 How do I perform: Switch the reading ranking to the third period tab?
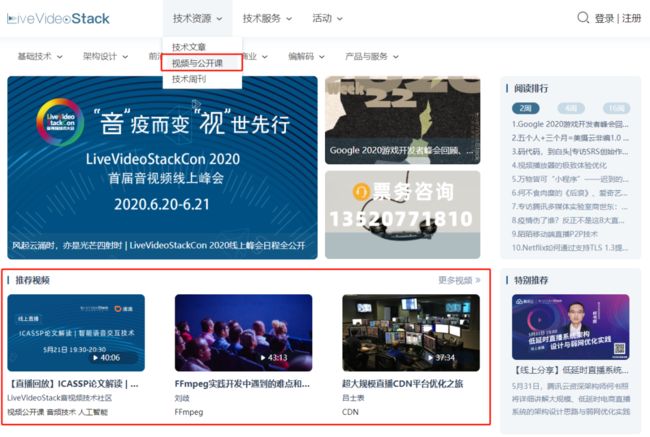pos(616,108)
